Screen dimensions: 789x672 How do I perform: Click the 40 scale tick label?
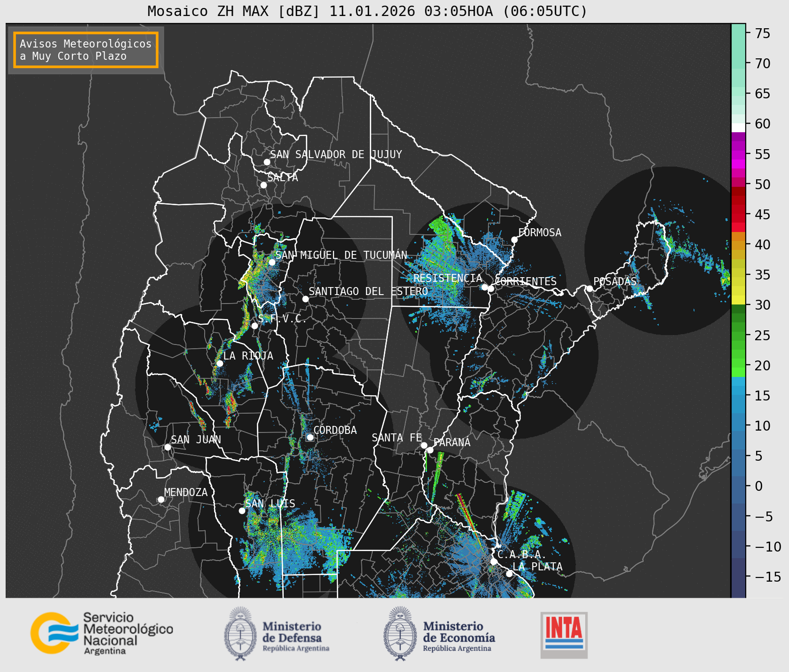click(763, 245)
